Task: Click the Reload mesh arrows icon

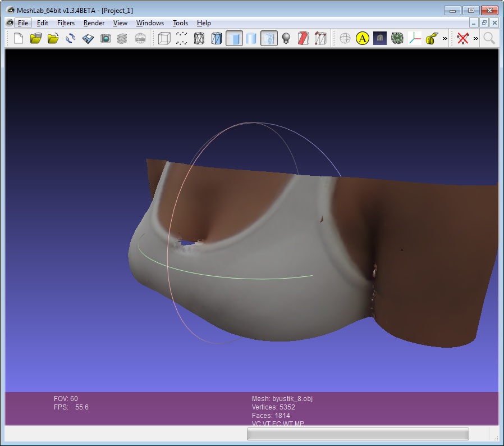Action: pyautogui.click(x=71, y=38)
